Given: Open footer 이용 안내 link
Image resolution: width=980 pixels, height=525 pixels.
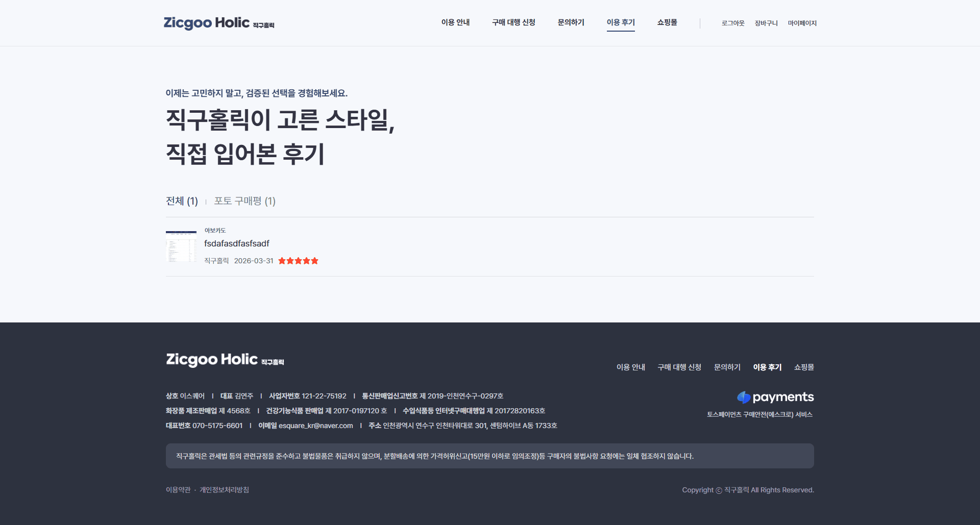Looking at the screenshot, I should (631, 367).
